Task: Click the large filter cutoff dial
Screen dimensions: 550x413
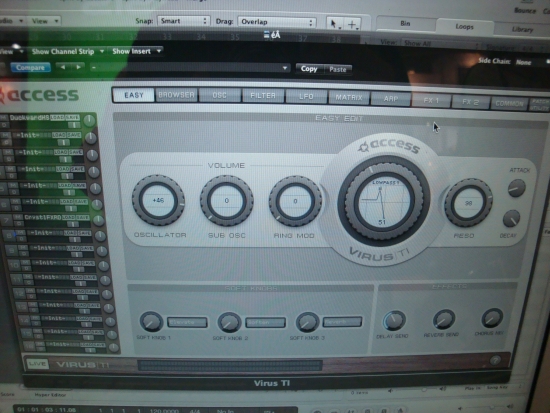Action: point(383,201)
